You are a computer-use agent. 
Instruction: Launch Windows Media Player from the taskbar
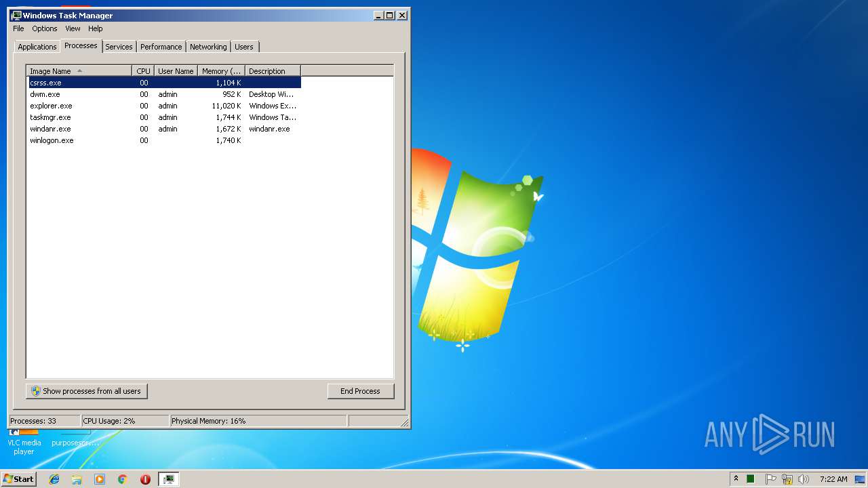coord(100,479)
